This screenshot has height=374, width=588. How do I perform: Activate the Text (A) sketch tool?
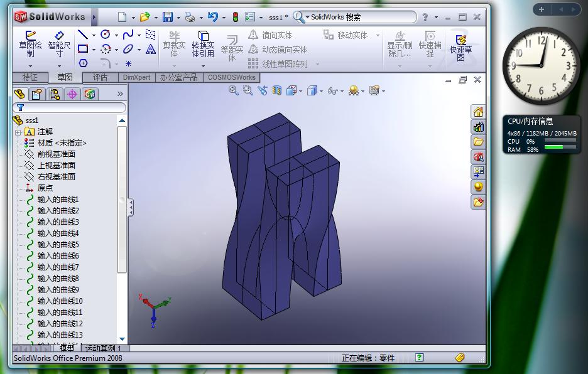click(150, 49)
